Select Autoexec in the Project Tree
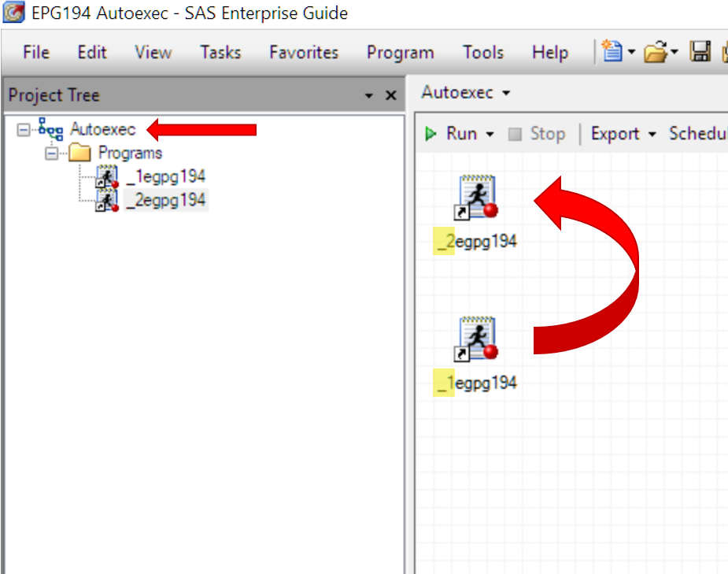Screen dimensions: 728x574 pyautogui.click(x=103, y=129)
